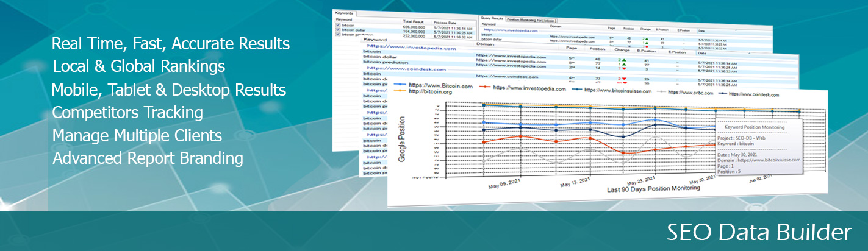Click 'Date : May 30, 2021' in tooltip
The width and height of the screenshot is (868, 251).
736,154
